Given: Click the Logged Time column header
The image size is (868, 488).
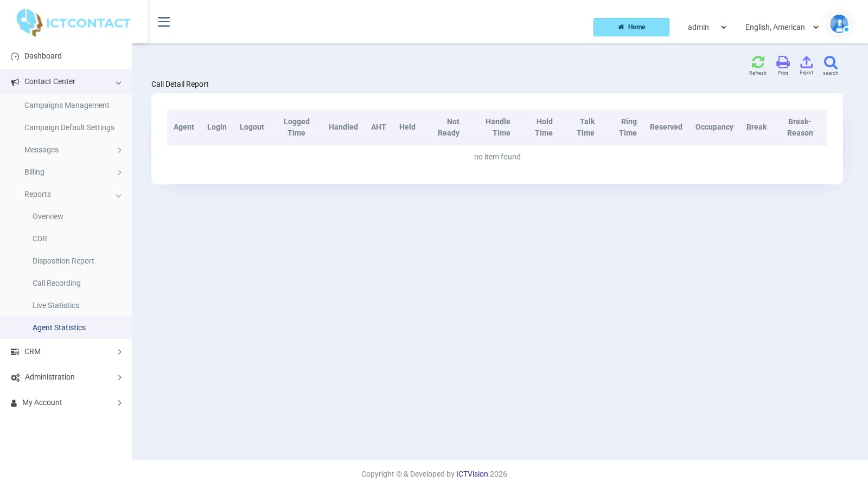Looking at the screenshot, I should pos(297,127).
